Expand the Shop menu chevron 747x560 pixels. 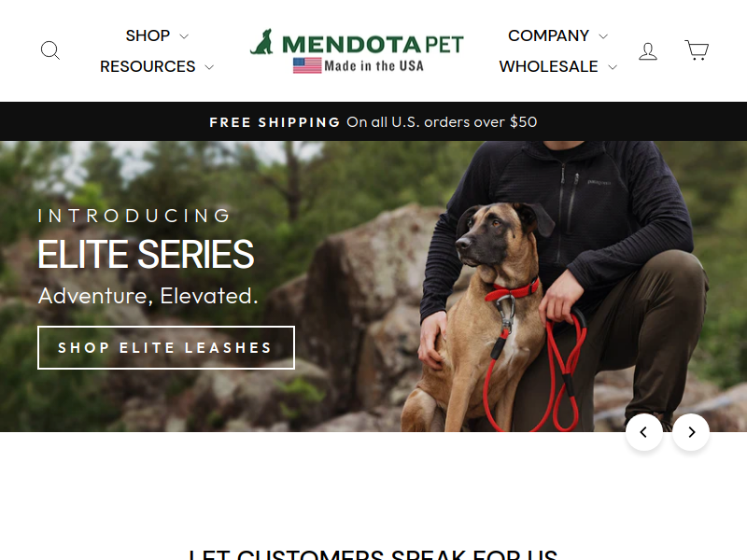point(184,36)
